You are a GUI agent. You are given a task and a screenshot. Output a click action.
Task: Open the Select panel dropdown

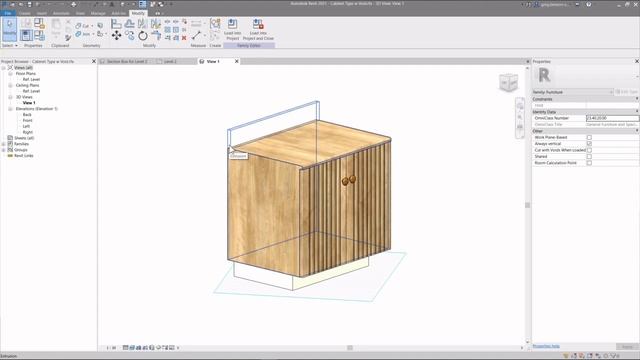click(x=10, y=46)
